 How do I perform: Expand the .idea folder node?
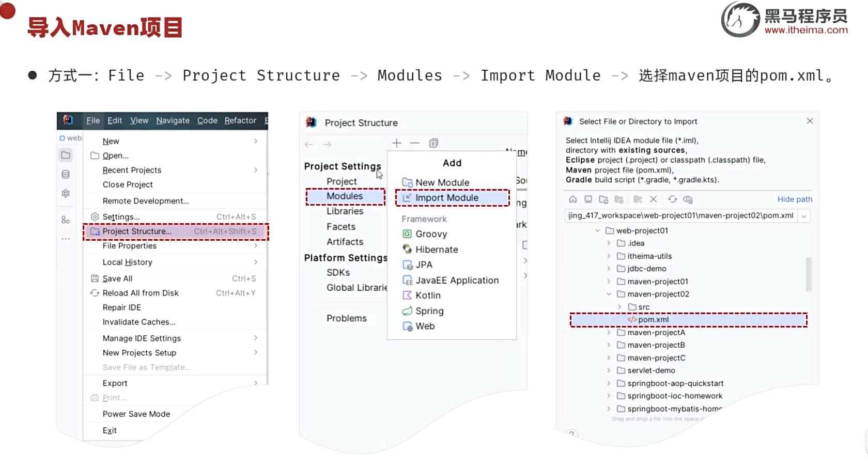609,243
